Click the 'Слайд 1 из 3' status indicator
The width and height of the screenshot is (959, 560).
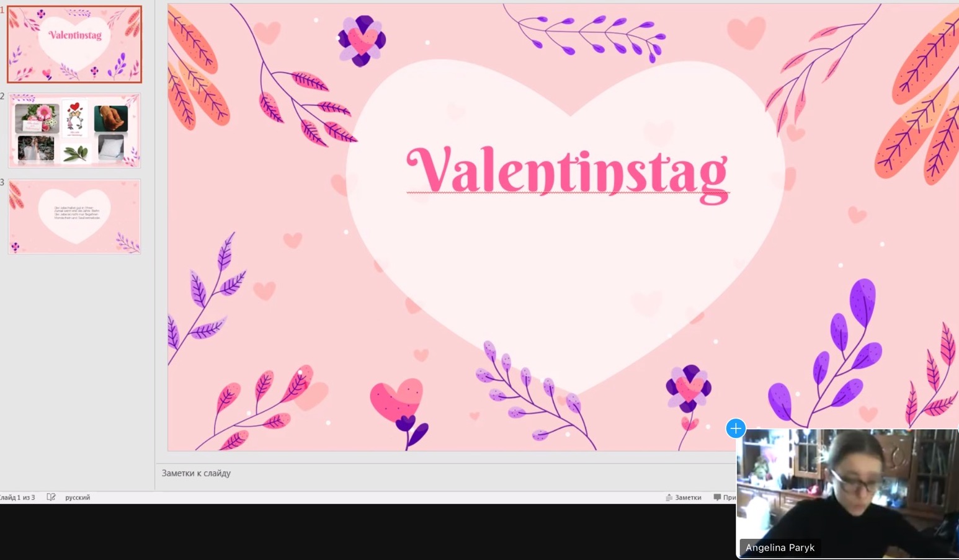(17, 497)
